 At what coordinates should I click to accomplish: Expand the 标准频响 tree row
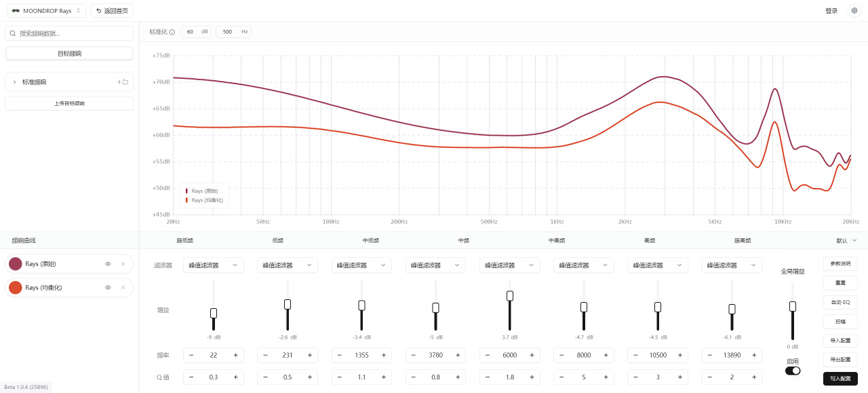(x=69, y=82)
